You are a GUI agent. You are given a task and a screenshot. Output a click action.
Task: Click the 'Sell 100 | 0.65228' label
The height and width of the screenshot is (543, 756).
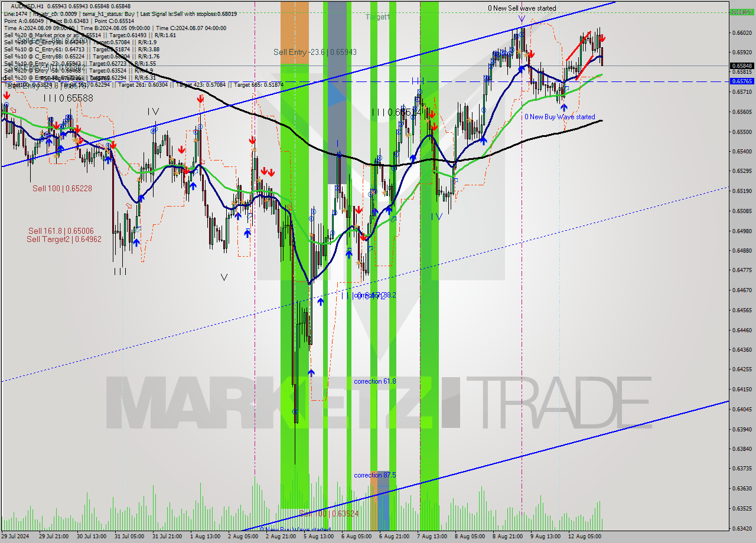pyautogui.click(x=62, y=188)
